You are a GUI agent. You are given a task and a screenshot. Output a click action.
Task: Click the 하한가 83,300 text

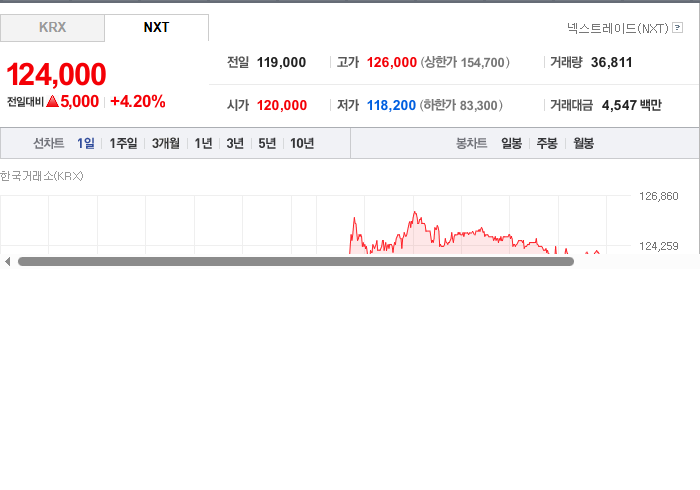click(461, 105)
